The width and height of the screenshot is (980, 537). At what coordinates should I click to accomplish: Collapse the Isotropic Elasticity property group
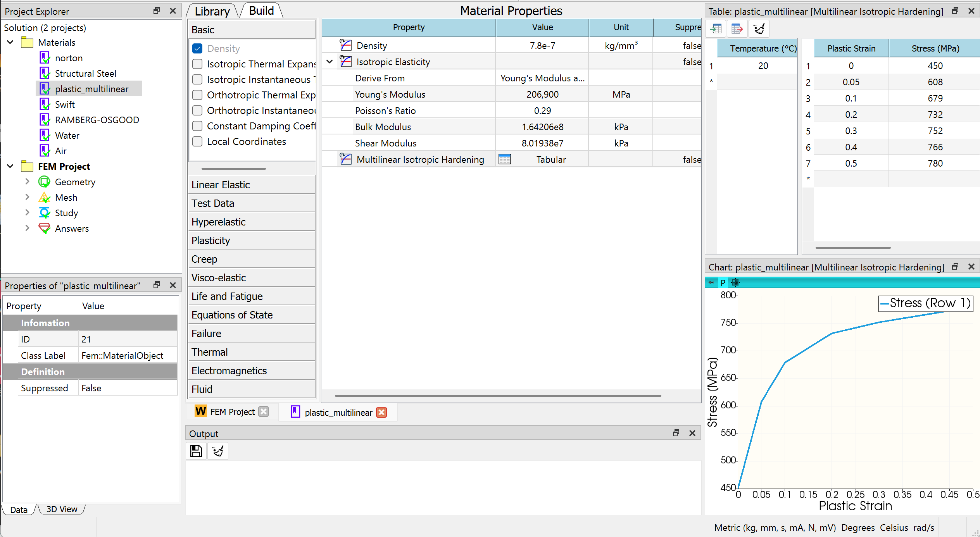click(x=330, y=62)
